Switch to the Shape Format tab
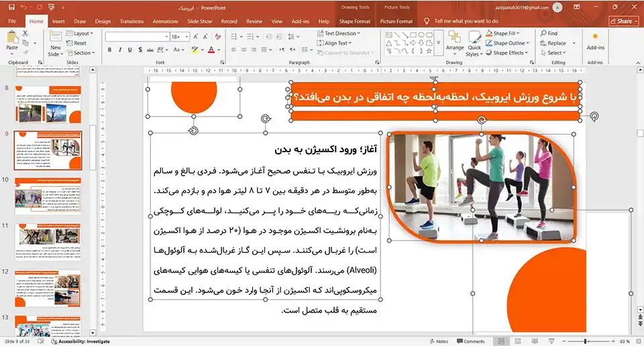Viewport: 644px width, 346px height. click(354, 21)
